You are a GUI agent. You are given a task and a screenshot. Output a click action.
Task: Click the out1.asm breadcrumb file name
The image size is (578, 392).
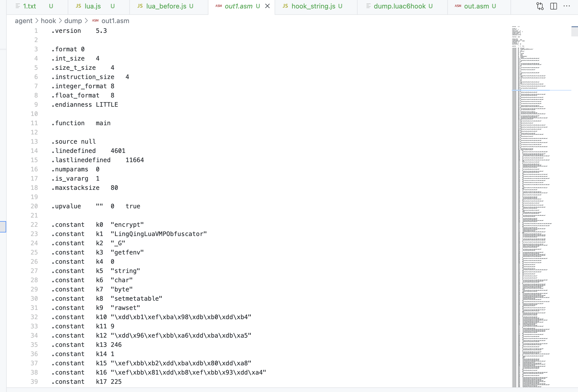[x=115, y=21]
